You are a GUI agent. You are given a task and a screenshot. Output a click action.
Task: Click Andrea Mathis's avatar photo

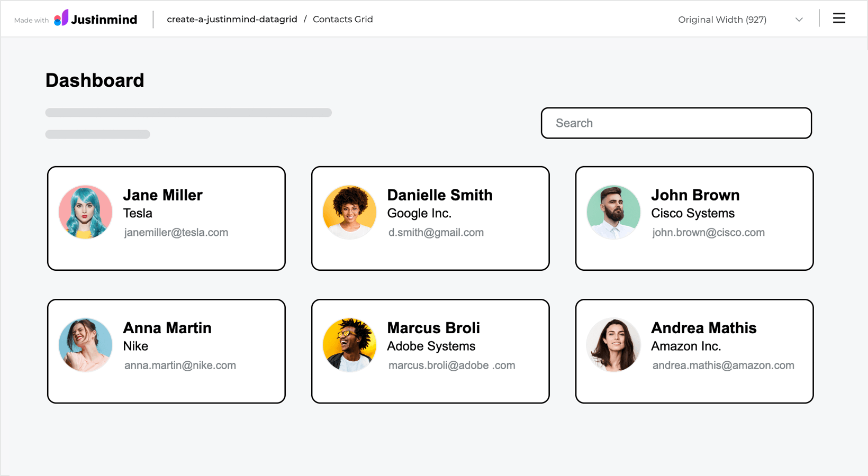tap(613, 345)
